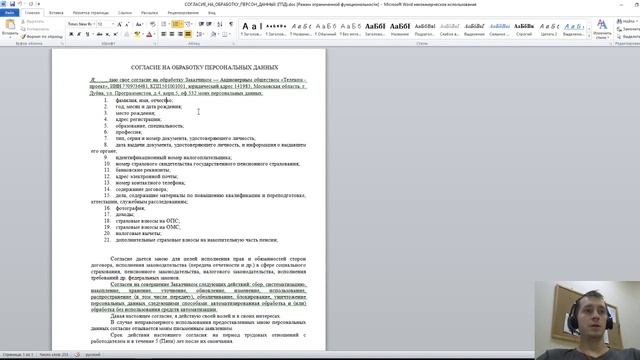This screenshot has width=640, height=360.
Task: Align text right
Action: point(180,34)
